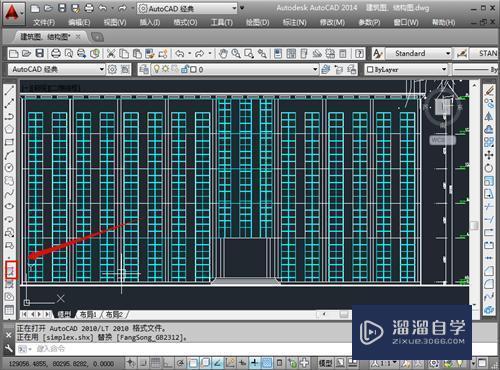
Task: Select the Rectangle tool
Action: [x=9, y=142]
